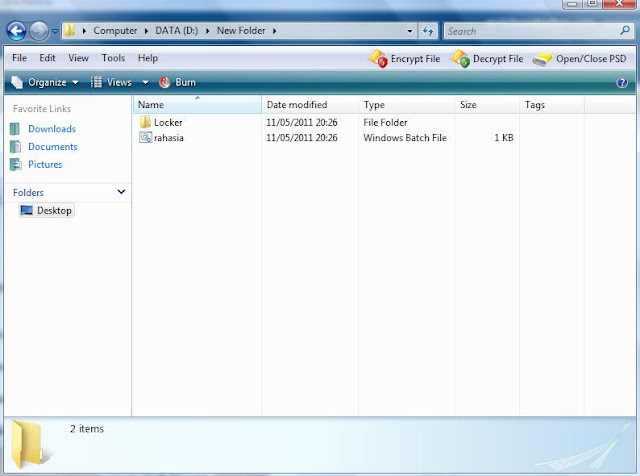Click the Decrypt File toolbar button
This screenshot has width=640, height=476.
[x=487, y=59]
